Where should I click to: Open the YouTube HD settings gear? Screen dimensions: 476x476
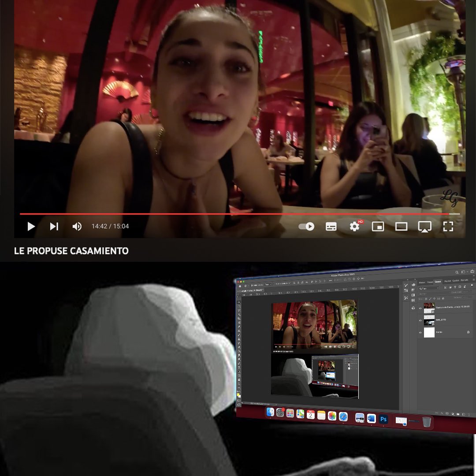[355, 226]
